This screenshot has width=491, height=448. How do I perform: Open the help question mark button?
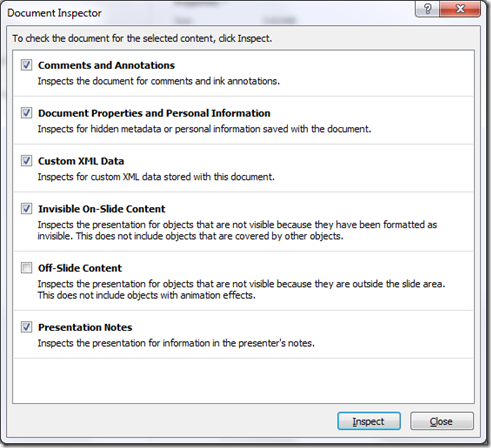pyautogui.click(x=427, y=9)
